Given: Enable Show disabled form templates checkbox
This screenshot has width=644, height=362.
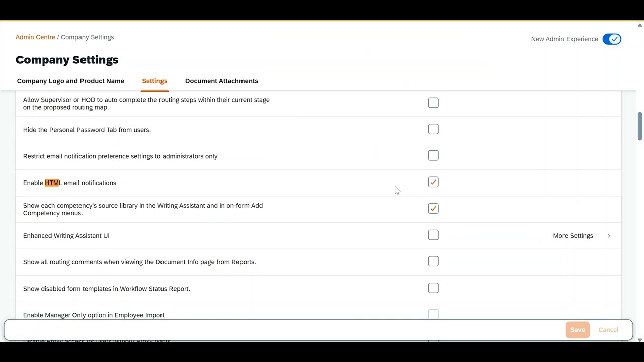Looking at the screenshot, I should click(x=433, y=288).
